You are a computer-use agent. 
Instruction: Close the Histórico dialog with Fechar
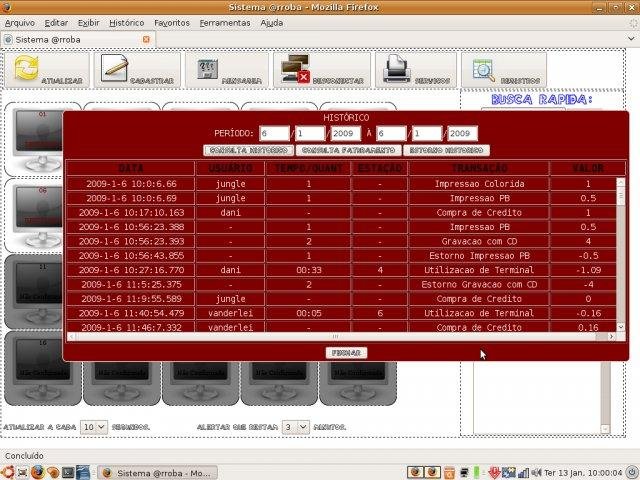(346, 353)
